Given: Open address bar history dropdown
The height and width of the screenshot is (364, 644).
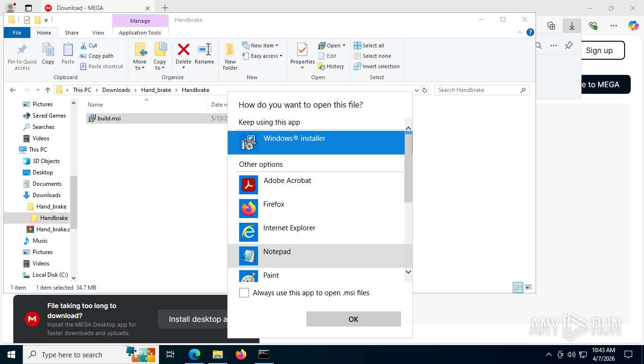Looking at the screenshot, I should (x=417, y=90).
